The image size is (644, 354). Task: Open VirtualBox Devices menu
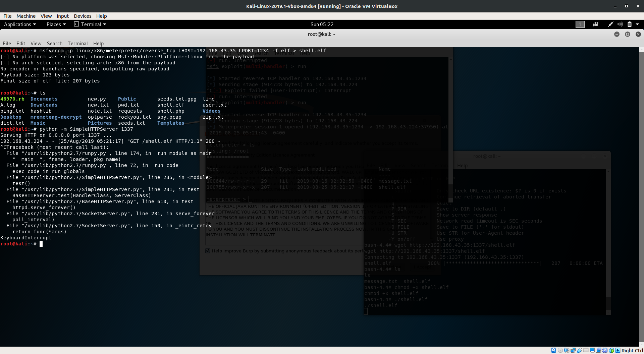click(x=83, y=16)
